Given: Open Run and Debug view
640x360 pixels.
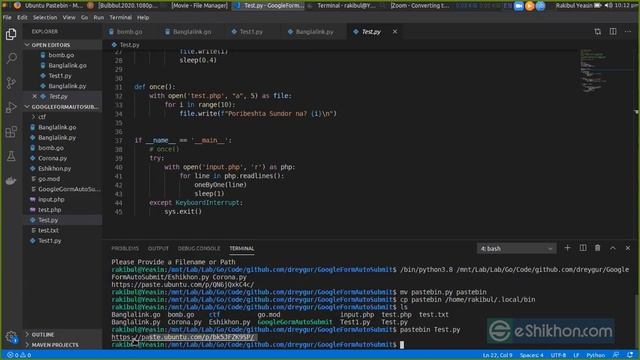Looking at the screenshot, I should coord(11,107).
